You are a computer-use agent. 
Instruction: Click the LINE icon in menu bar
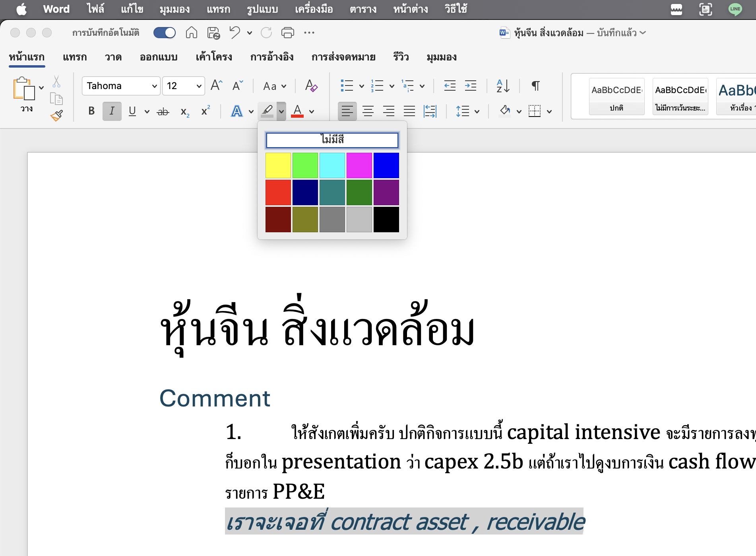[x=735, y=9]
